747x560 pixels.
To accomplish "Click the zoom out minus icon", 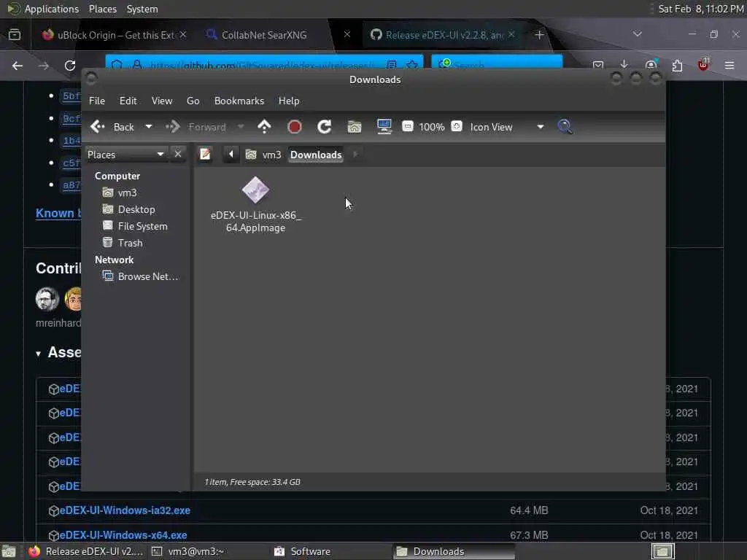I will pos(408,126).
